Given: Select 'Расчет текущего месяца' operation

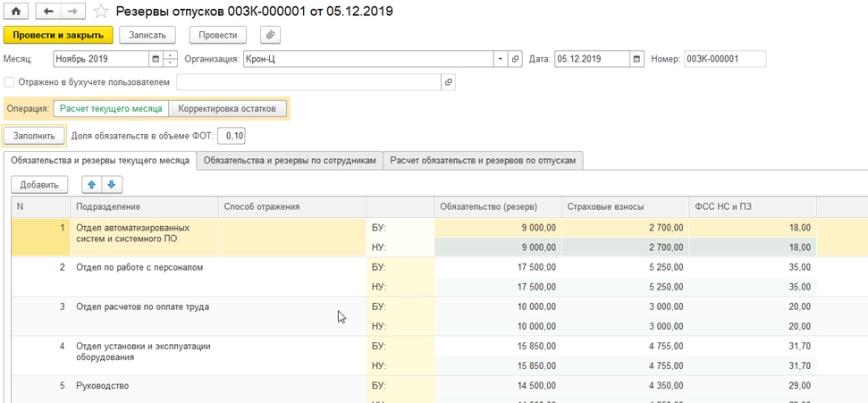Looking at the screenshot, I should (x=111, y=108).
